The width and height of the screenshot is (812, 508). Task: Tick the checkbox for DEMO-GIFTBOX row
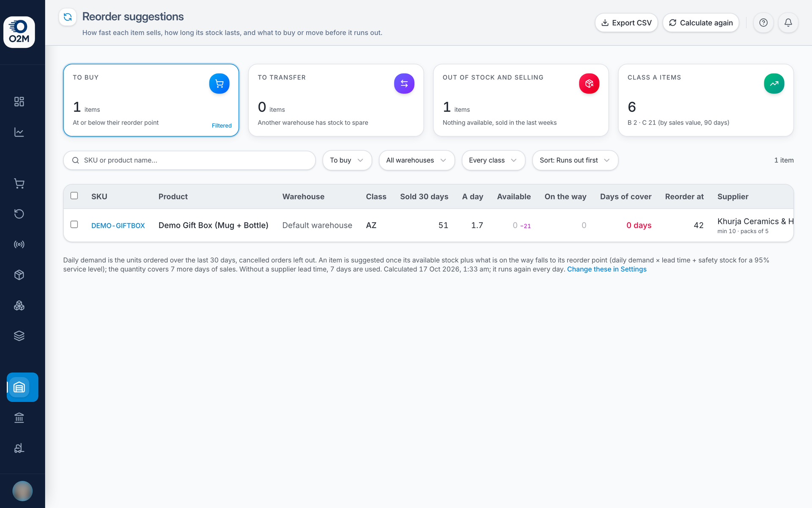click(74, 224)
